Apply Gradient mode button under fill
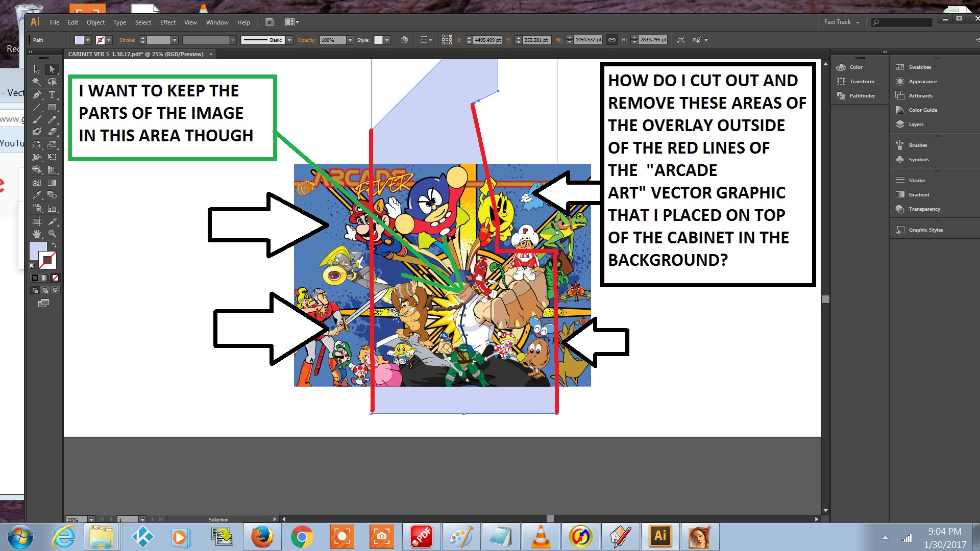980x551 pixels. 45,278
